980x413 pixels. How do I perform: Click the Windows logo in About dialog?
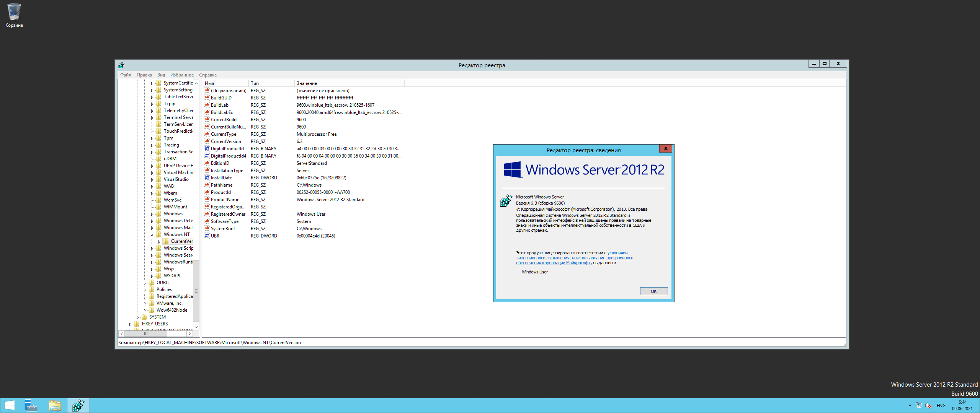pos(512,169)
